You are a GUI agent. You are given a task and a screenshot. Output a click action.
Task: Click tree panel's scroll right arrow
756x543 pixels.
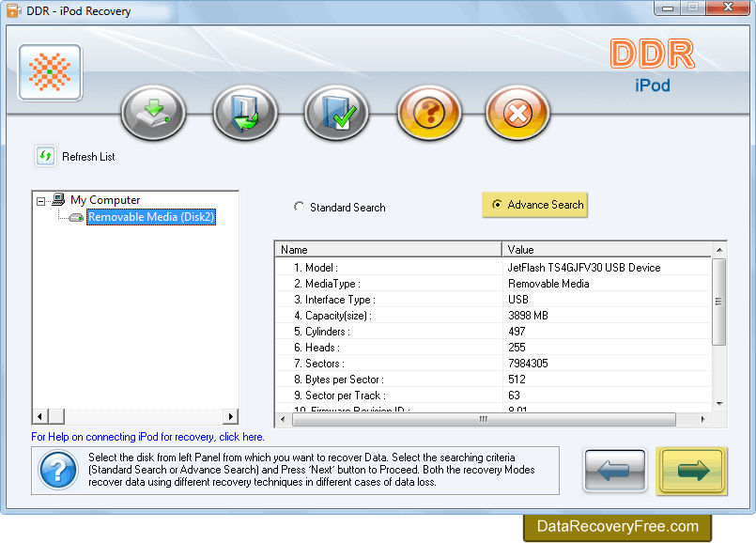tap(230, 416)
